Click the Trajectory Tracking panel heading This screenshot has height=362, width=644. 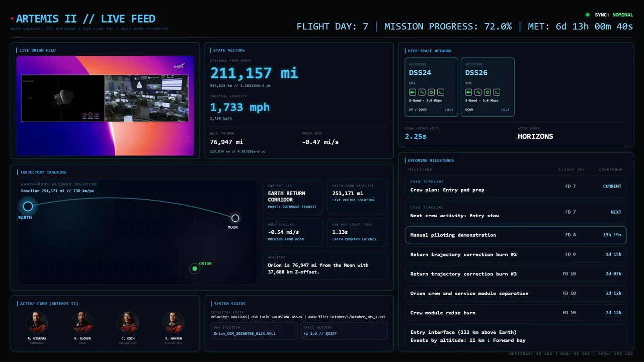pyautogui.click(x=43, y=172)
